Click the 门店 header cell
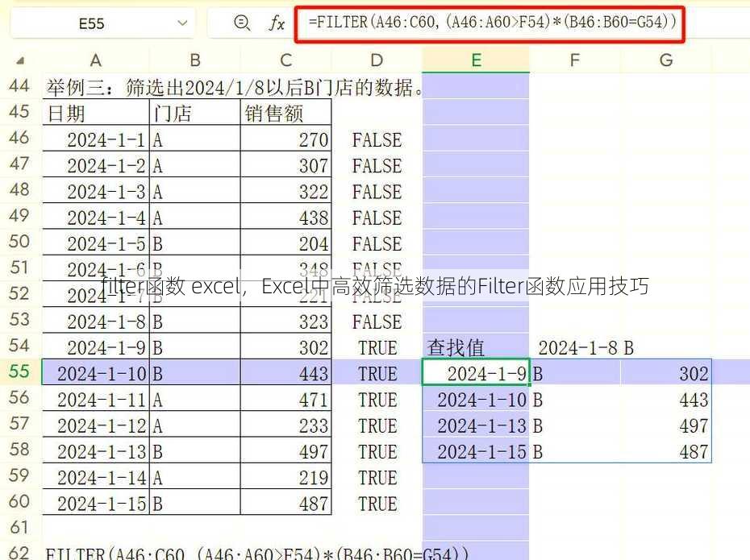750x560 pixels. [194, 113]
